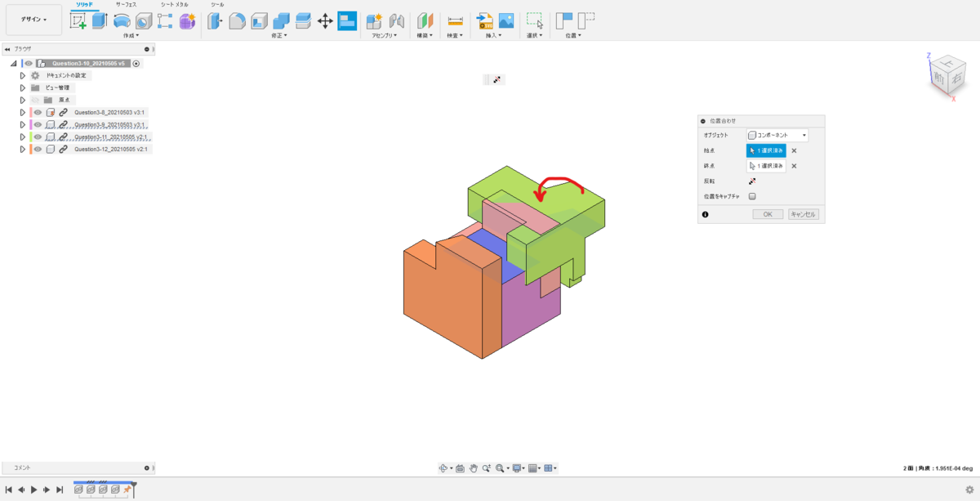Click the info icon in 位置合わせ dialog
Screen dimensions: 980x501
[705, 214]
